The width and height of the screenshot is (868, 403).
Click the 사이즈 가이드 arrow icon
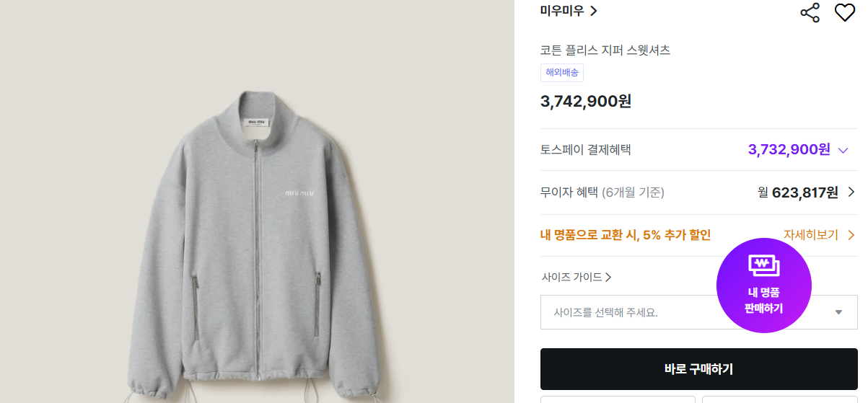click(x=608, y=277)
